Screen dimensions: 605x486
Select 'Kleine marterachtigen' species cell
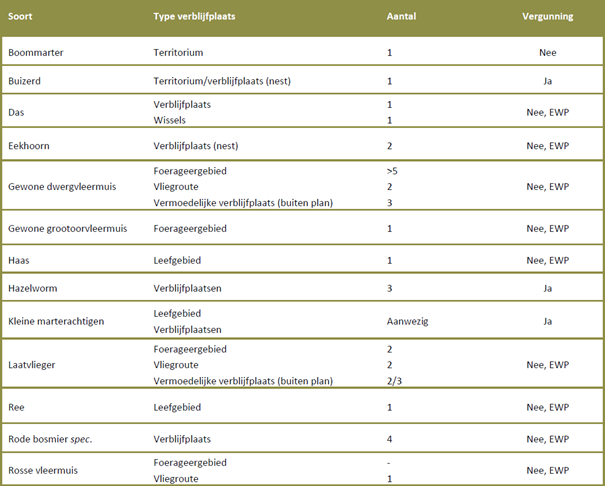[x=56, y=321]
